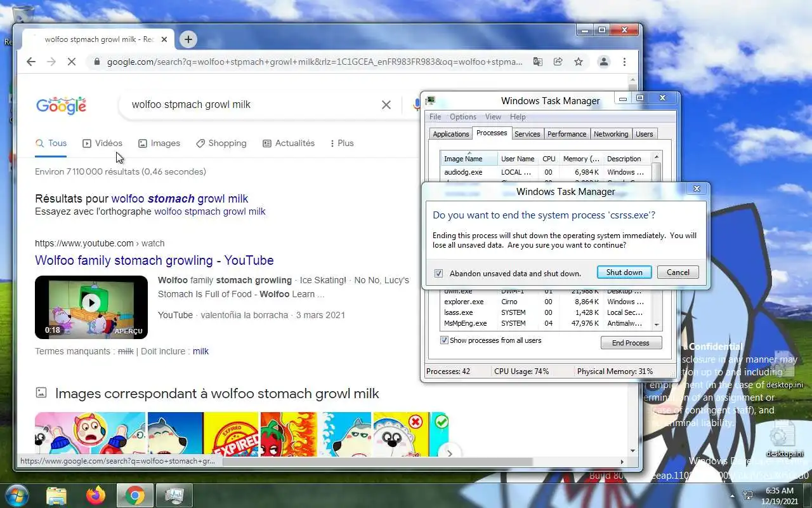Close the csrss.exe confirmation dialog
The width and height of the screenshot is (812, 508).
(x=696, y=189)
